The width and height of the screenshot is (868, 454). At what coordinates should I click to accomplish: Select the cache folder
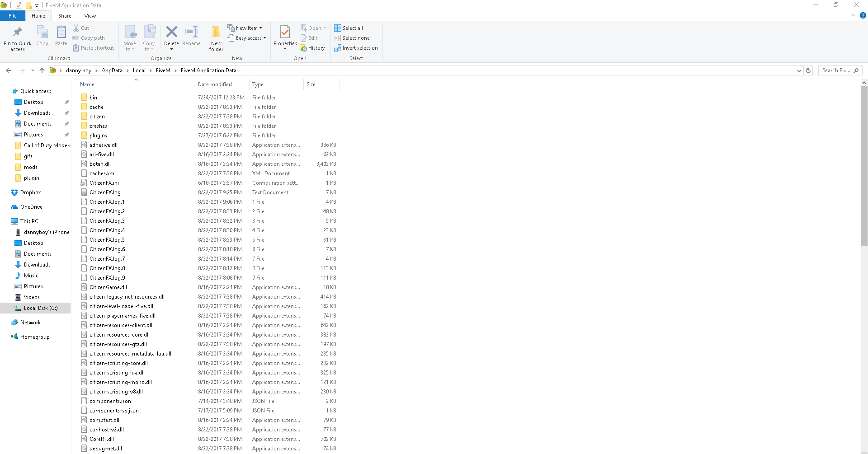point(96,107)
